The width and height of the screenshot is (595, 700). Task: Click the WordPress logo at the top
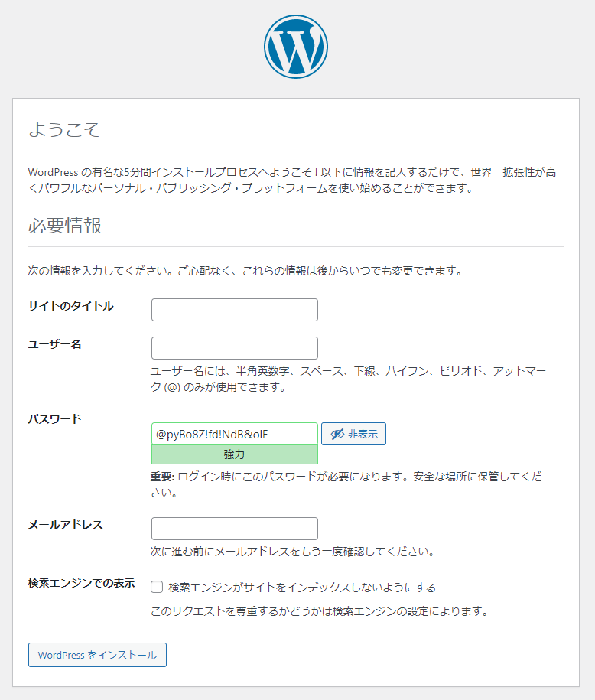(296, 47)
